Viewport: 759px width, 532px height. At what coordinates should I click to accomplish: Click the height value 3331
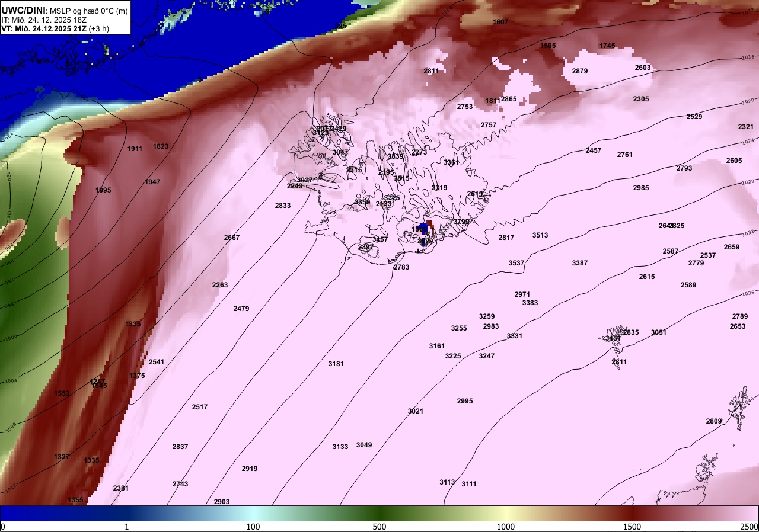515,336
